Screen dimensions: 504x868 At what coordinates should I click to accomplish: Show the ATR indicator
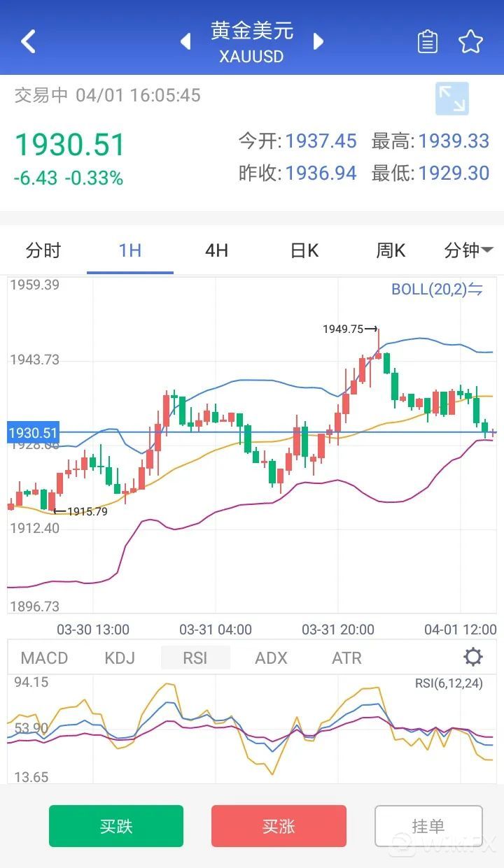click(x=346, y=658)
